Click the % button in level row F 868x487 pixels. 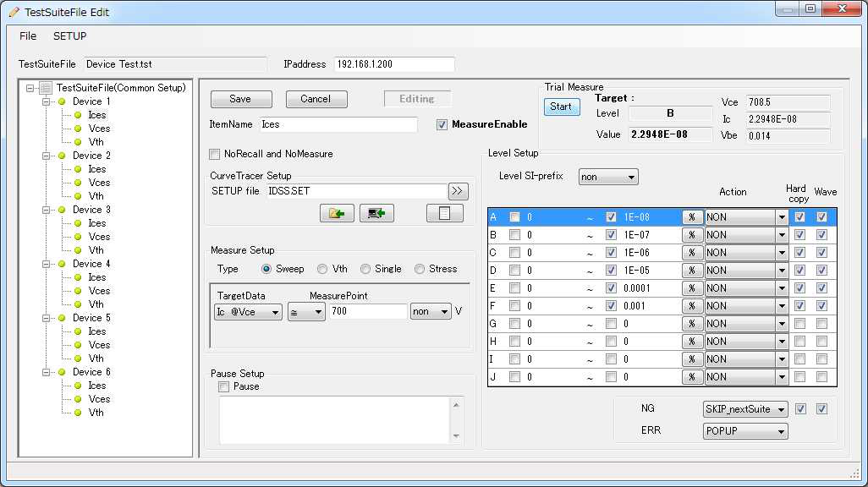tap(692, 306)
